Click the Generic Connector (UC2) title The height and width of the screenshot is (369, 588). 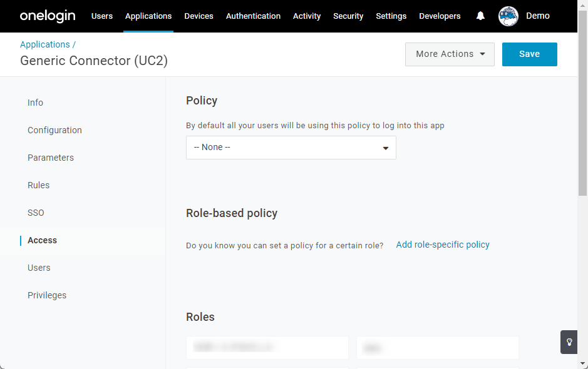click(94, 61)
